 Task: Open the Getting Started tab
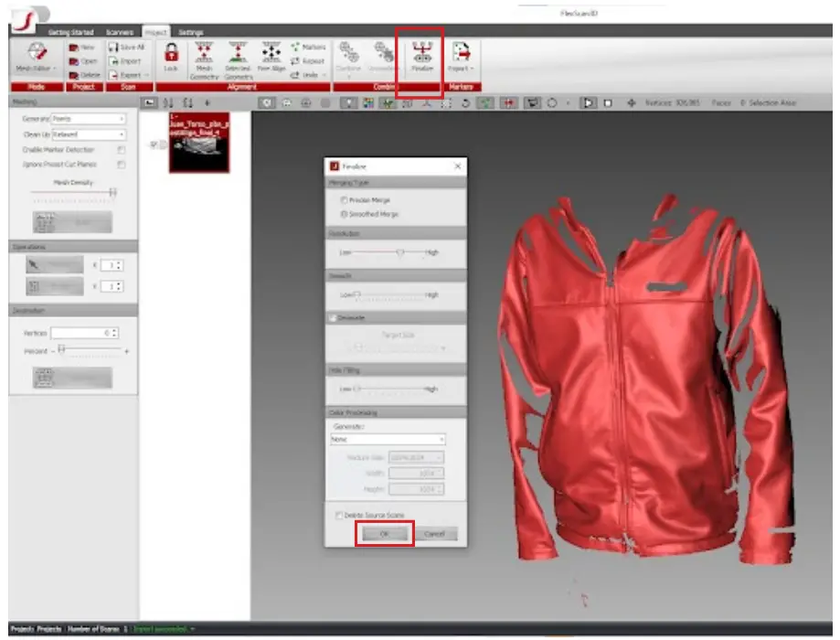pos(71,32)
